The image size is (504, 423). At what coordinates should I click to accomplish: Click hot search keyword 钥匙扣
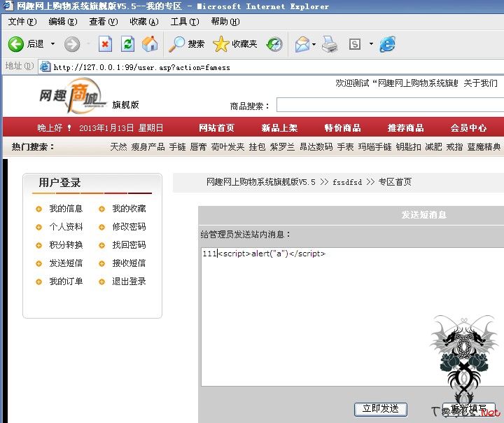tap(409, 147)
